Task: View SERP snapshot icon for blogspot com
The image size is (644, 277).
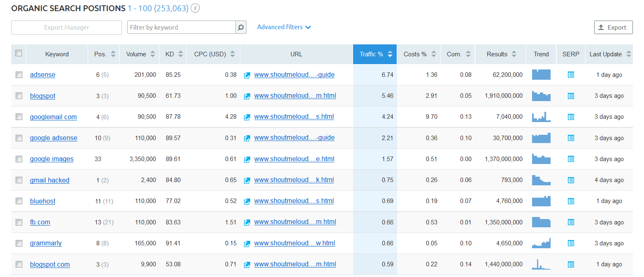Action: pos(571,264)
